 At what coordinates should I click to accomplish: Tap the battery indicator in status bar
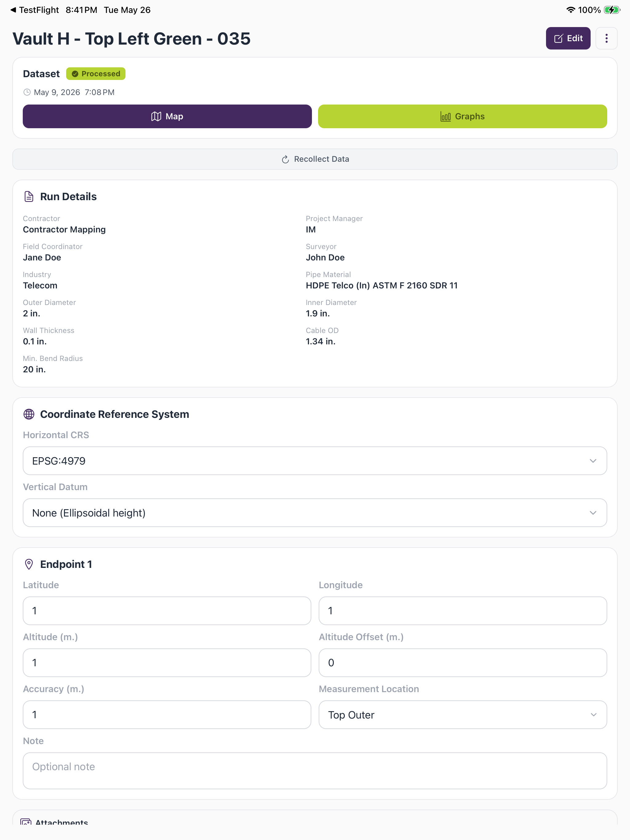pos(612,10)
